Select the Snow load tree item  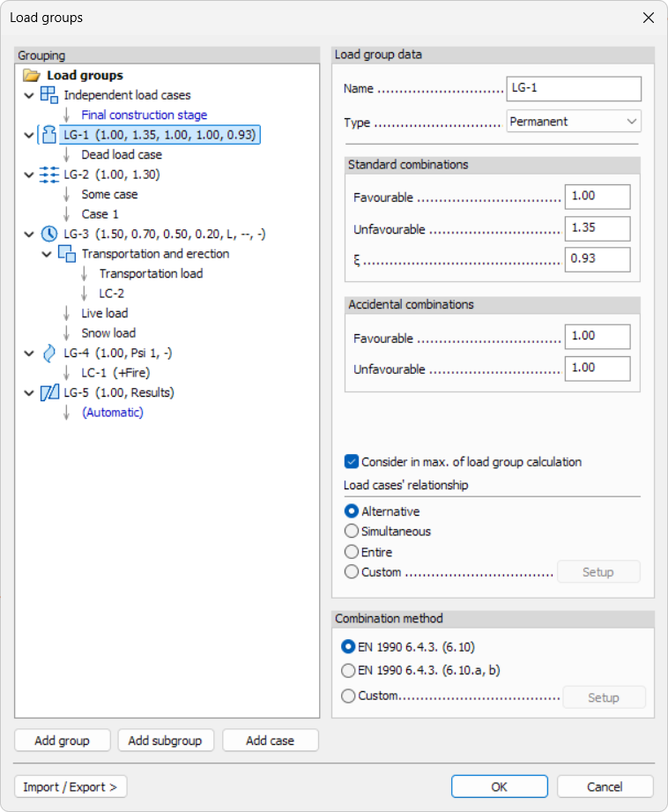coord(108,333)
